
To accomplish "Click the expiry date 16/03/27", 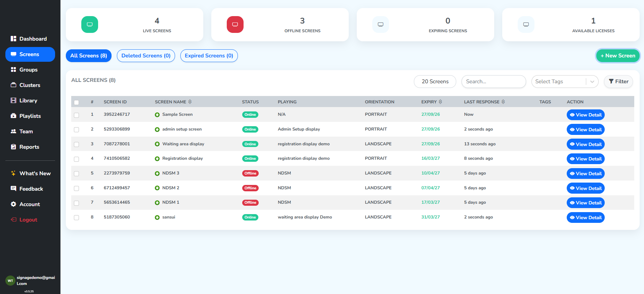I will 430,158.
